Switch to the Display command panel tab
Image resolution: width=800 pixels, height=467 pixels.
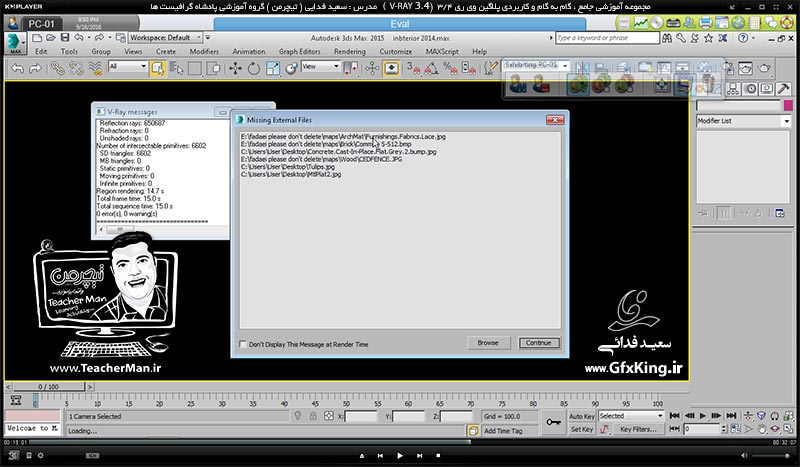coord(767,89)
